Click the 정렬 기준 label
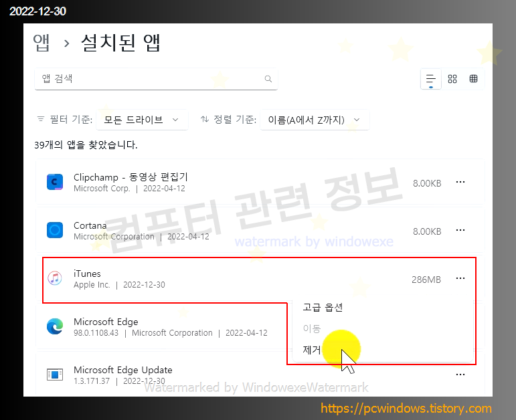Viewport: 516px width, 420px height. (235, 120)
